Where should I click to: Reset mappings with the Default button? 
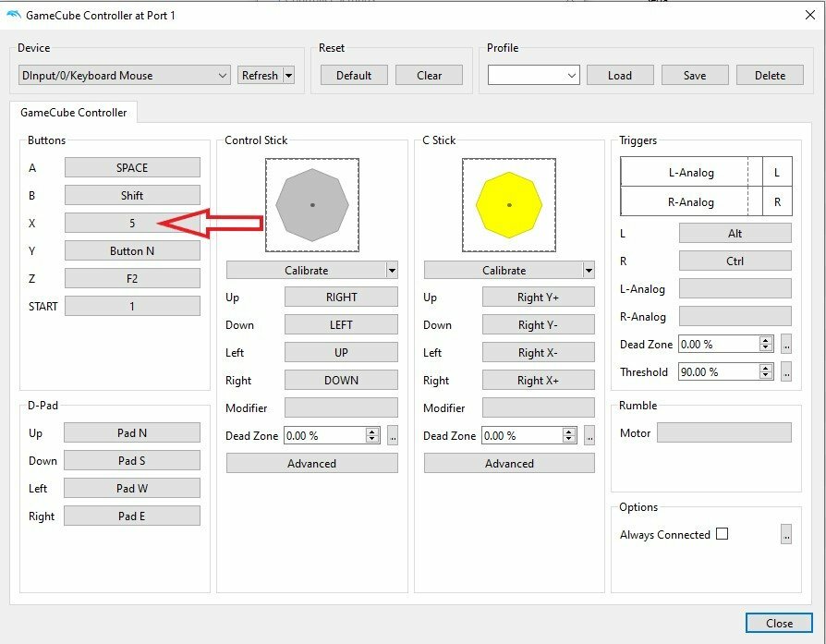click(354, 76)
